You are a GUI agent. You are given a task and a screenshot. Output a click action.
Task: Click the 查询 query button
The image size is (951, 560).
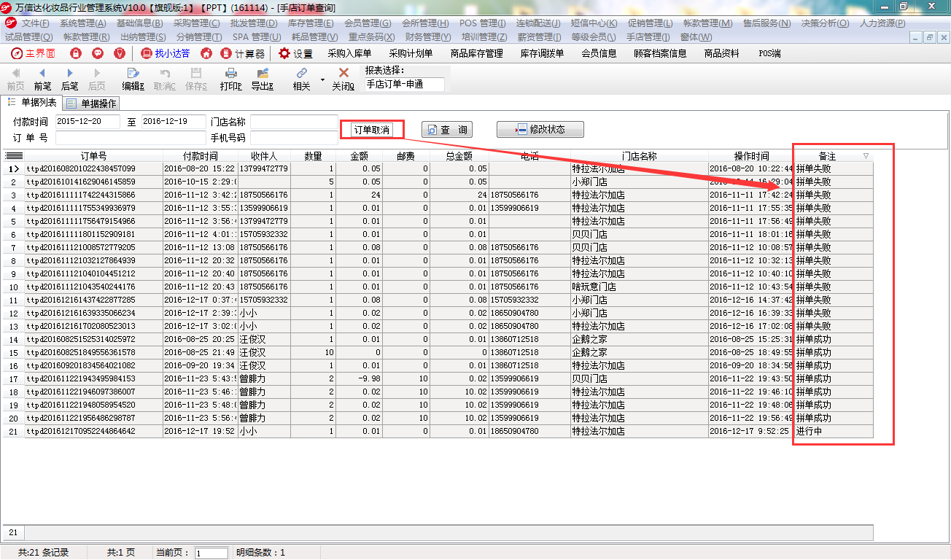447,130
